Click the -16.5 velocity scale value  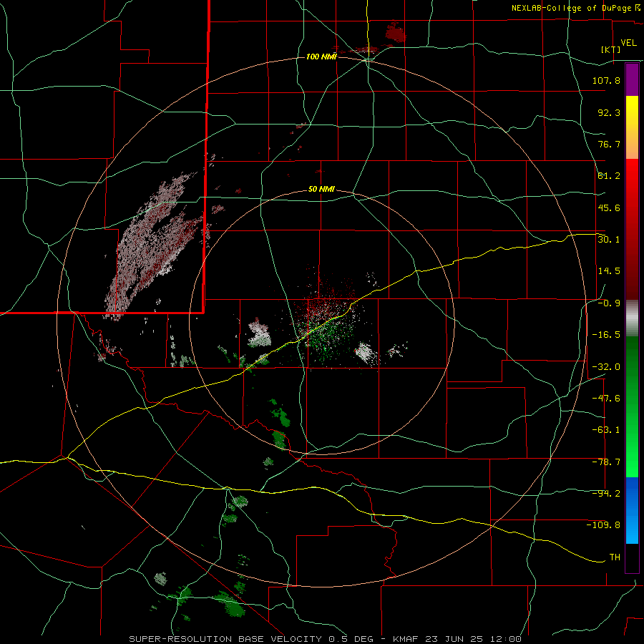click(606, 335)
